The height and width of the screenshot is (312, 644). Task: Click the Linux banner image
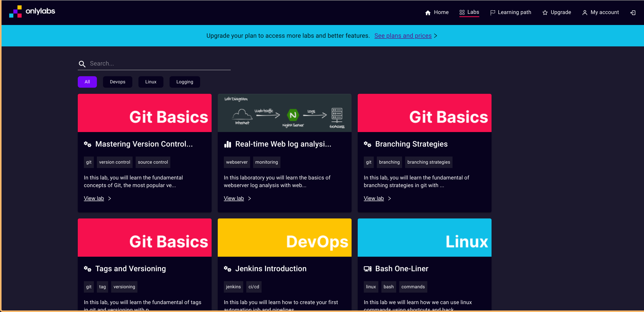click(424, 238)
